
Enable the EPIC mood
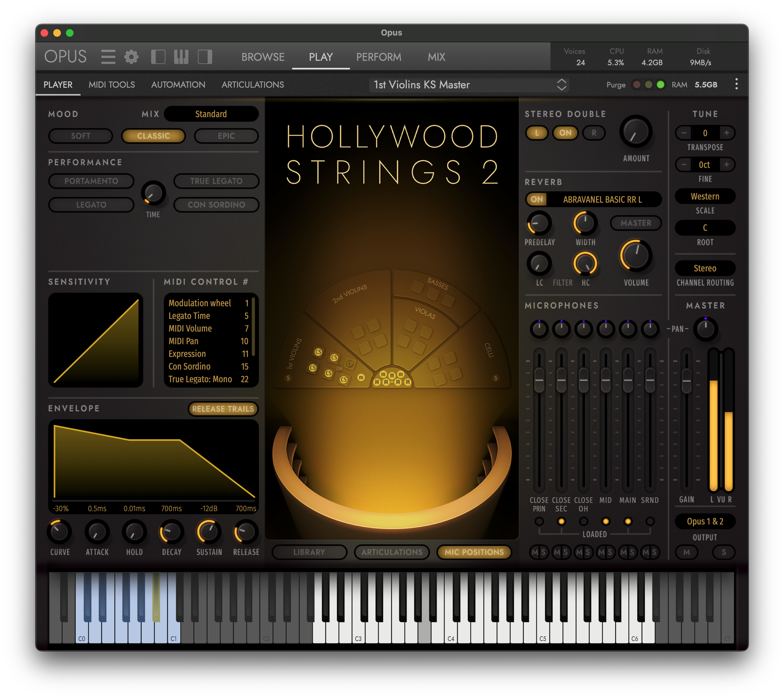pos(226,136)
